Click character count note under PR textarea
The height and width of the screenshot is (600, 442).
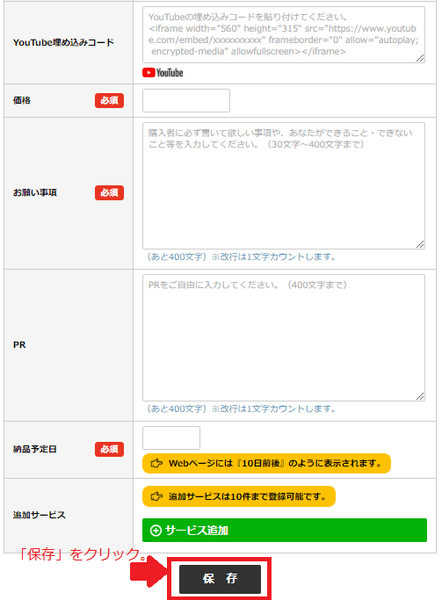[241, 409]
